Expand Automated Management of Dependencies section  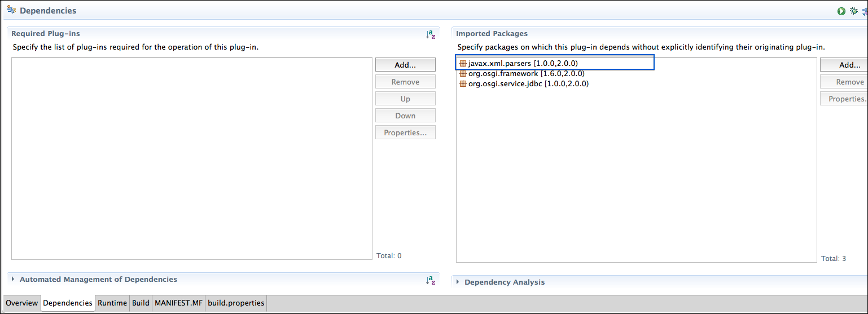[x=14, y=280]
